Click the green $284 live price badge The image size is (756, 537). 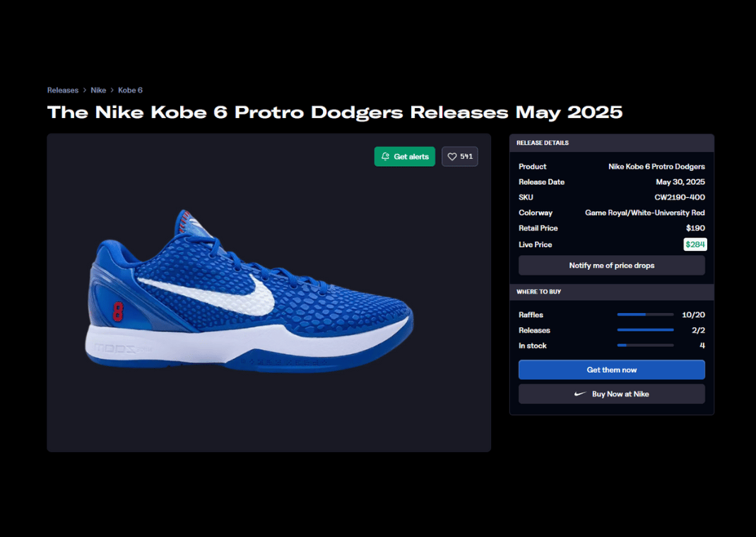695,244
